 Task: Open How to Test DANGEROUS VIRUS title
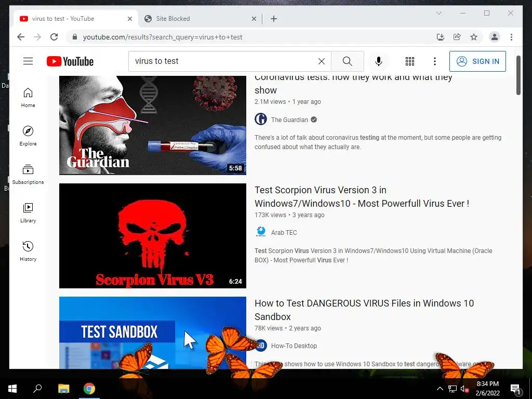point(364,310)
